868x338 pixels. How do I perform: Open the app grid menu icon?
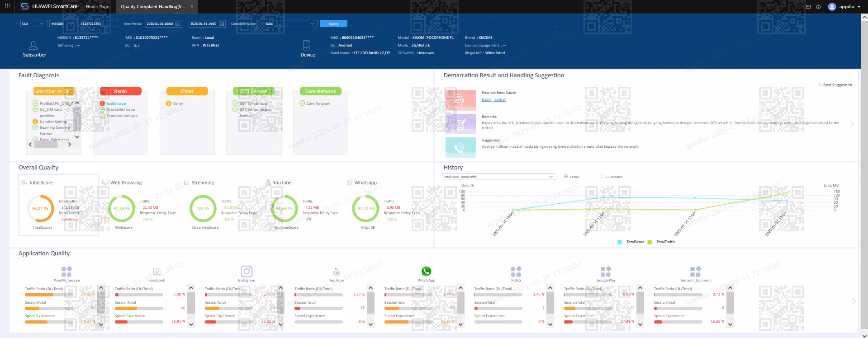pyautogui.click(x=7, y=6)
